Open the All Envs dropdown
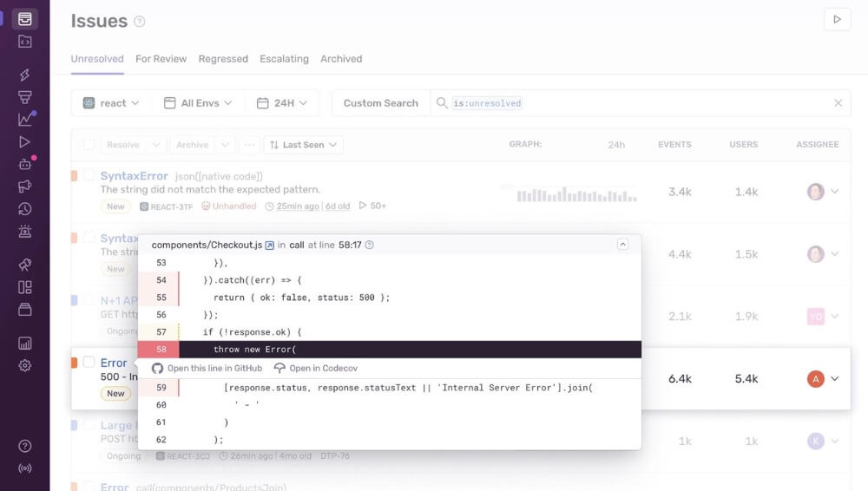The image size is (868, 491). pos(198,103)
